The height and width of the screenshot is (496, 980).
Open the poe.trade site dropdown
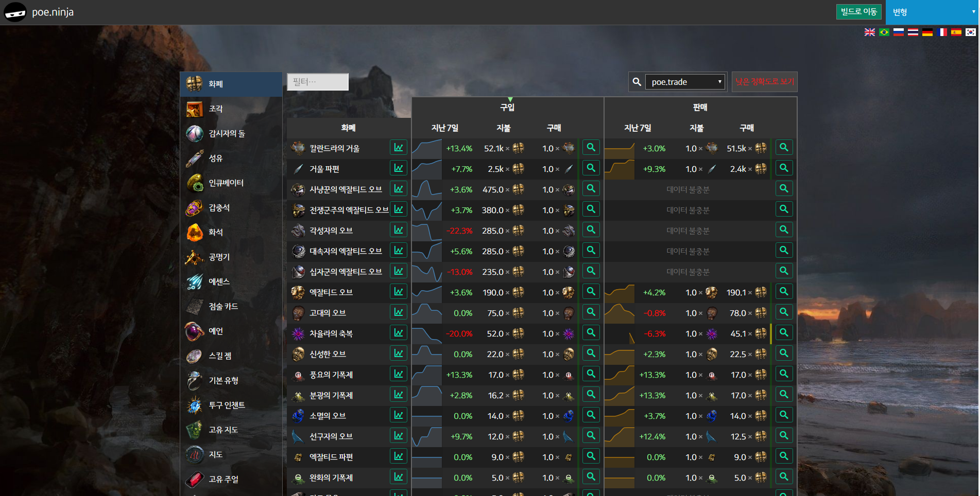[x=685, y=82]
